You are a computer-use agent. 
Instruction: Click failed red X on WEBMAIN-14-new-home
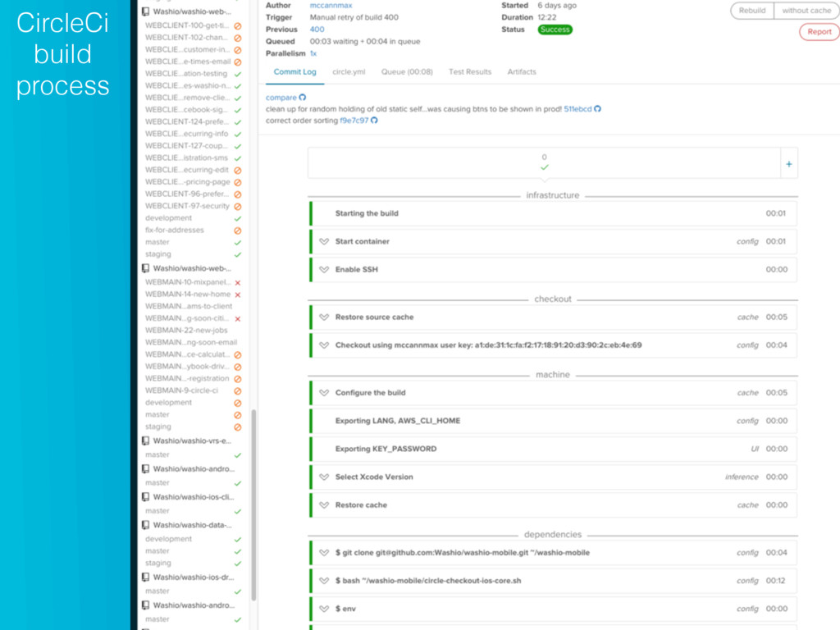[x=238, y=294]
